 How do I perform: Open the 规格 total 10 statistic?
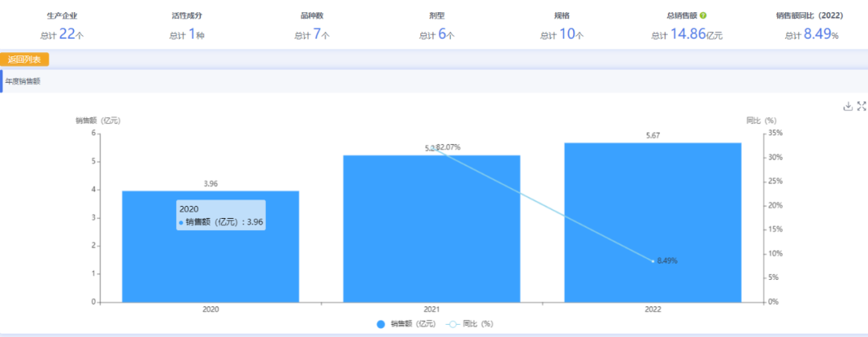[x=562, y=34]
